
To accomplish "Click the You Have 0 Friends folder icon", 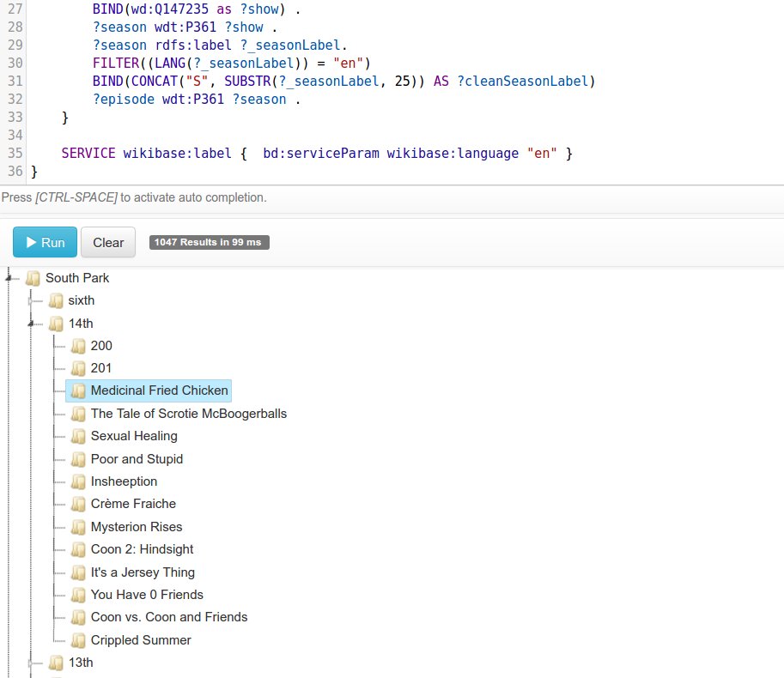I will coord(78,596).
